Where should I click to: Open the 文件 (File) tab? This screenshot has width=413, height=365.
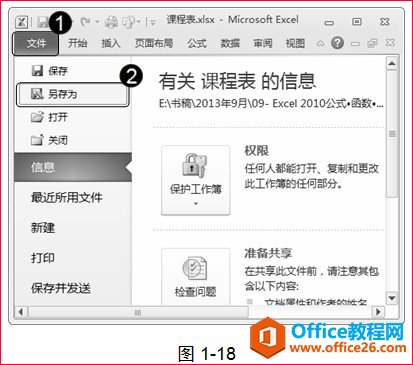coord(36,43)
